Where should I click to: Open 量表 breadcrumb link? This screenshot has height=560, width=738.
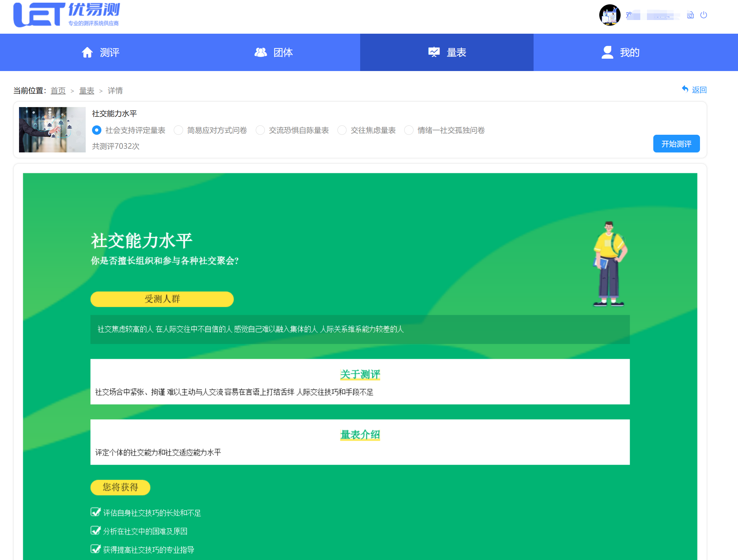click(87, 90)
